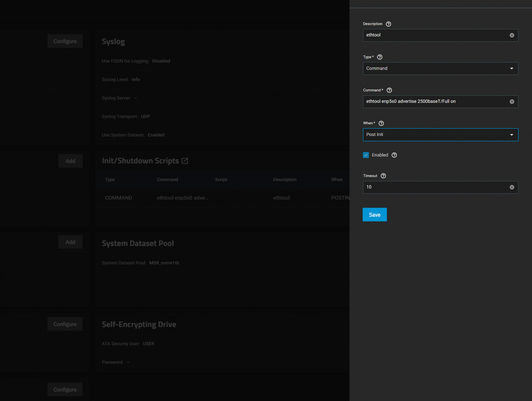Screen dimensions: 532x401
Task: Save the init script settings
Action: pos(375,215)
